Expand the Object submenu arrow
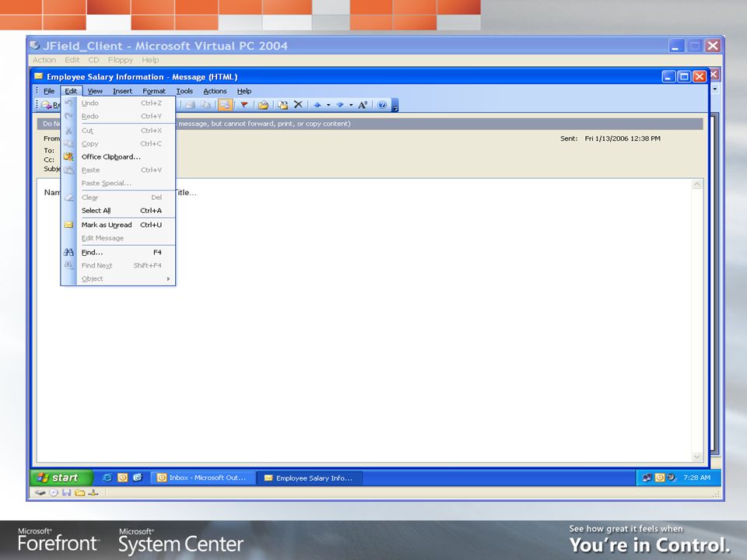The height and width of the screenshot is (560, 747). click(168, 279)
